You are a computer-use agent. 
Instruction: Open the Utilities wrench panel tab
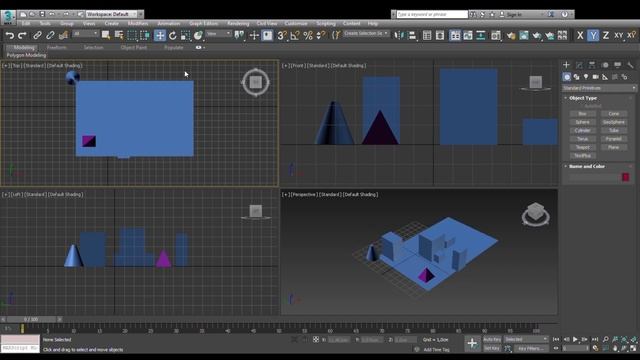point(631,65)
